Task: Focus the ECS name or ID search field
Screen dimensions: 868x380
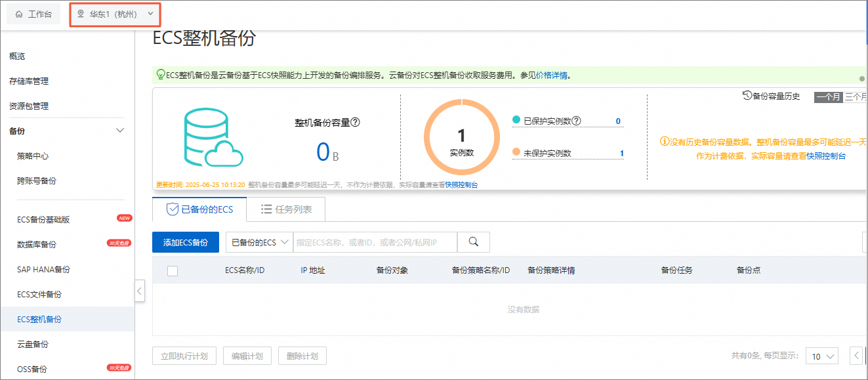Action: (x=375, y=242)
